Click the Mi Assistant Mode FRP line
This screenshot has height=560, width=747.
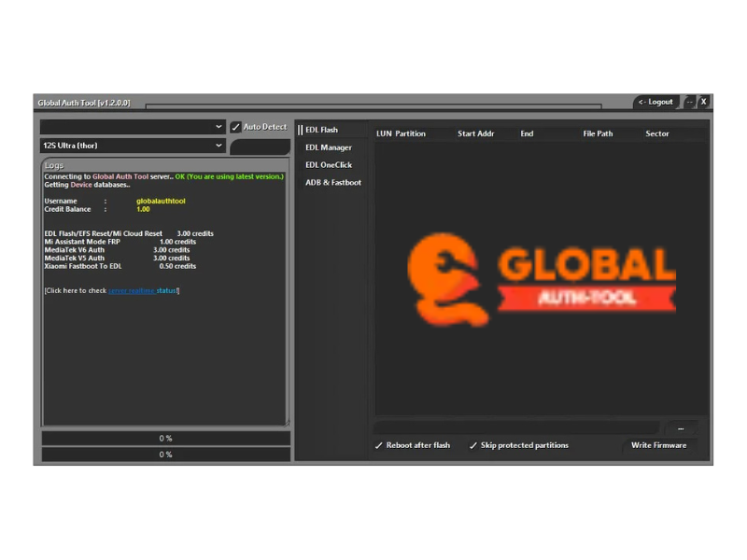[x=120, y=242]
